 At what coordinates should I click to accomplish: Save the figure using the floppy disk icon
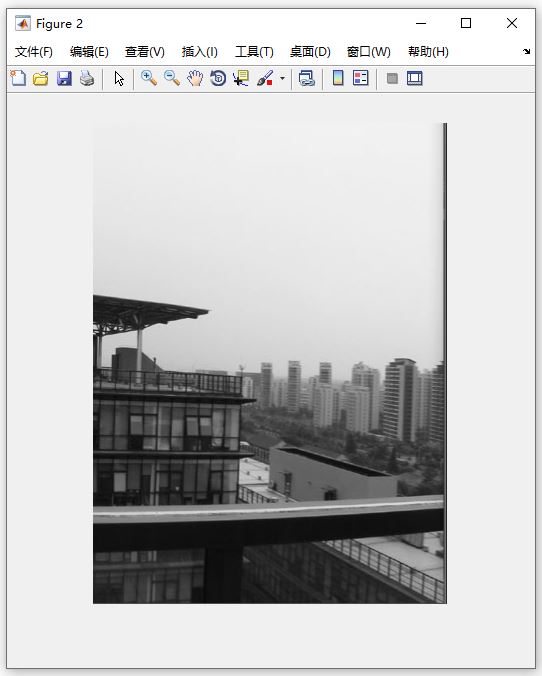(64, 78)
